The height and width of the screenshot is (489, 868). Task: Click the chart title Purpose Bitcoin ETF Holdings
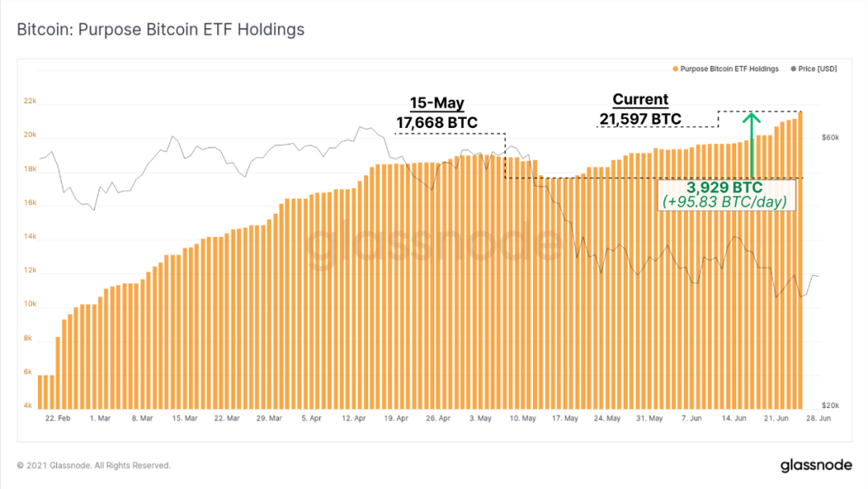click(161, 29)
